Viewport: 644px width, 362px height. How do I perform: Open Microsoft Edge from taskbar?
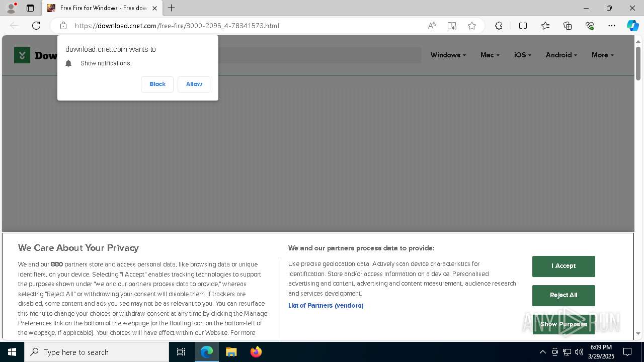click(207, 352)
